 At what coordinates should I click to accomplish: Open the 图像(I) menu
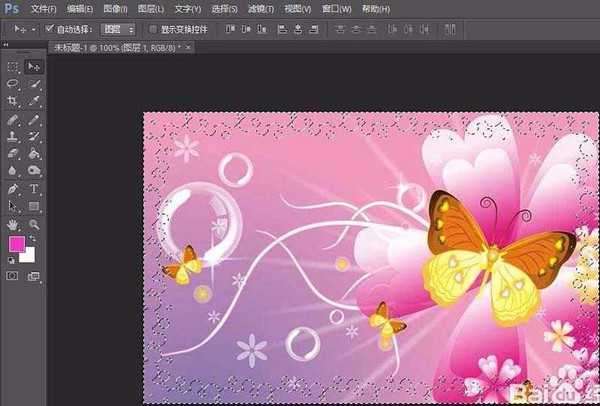pyautogui.click(x=115, y=8)
